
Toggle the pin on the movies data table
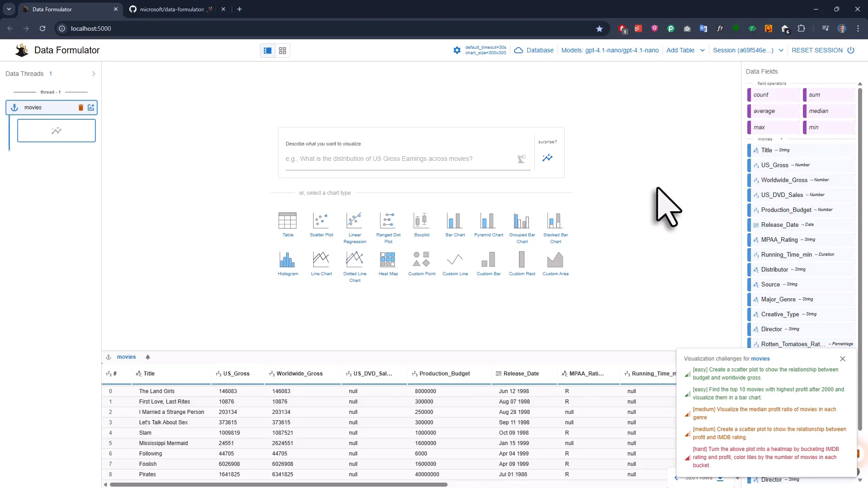[x=148, y=357]
